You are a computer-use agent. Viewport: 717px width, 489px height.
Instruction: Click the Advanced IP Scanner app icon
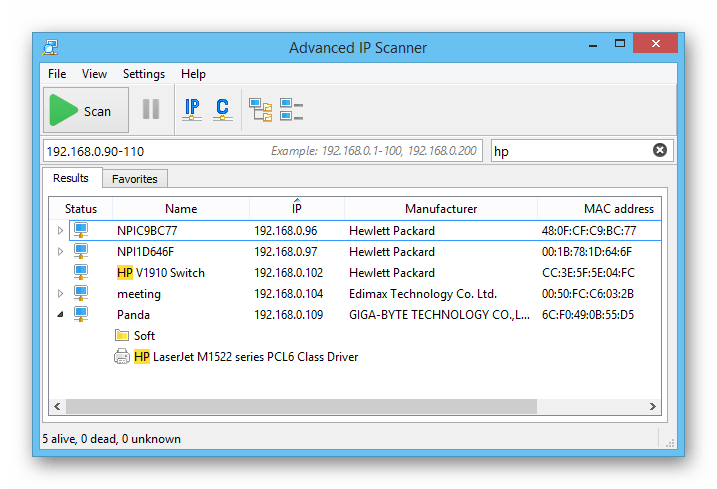(50, 47)
